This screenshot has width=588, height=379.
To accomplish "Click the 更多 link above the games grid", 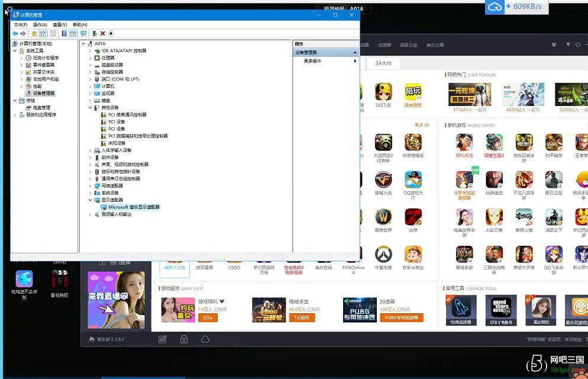I will pyautogui.click(x=422, y=125).
